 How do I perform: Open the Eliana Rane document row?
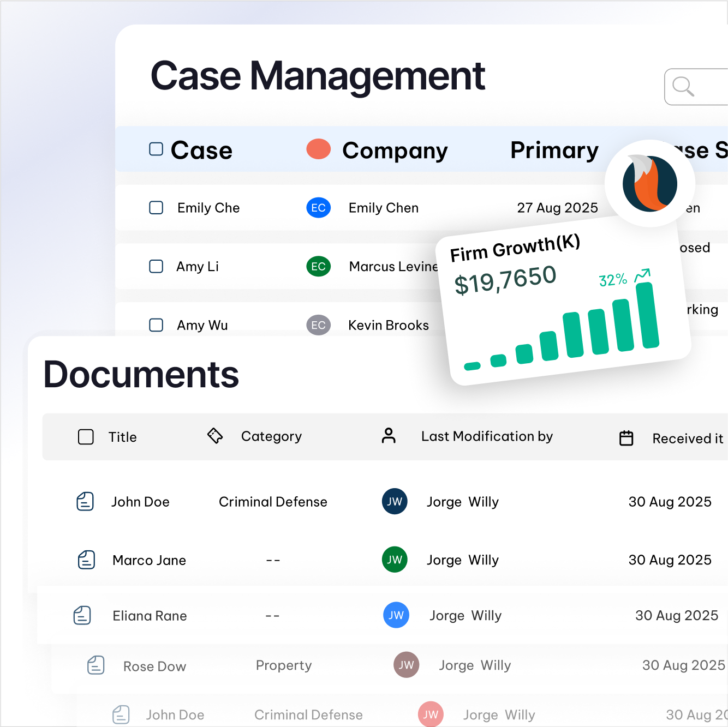150,615
